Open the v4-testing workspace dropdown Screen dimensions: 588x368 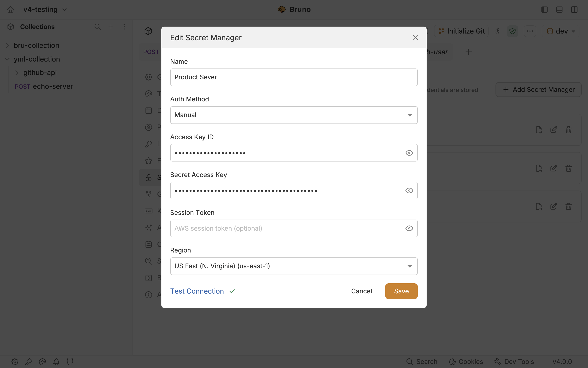[x=45, y=9]
